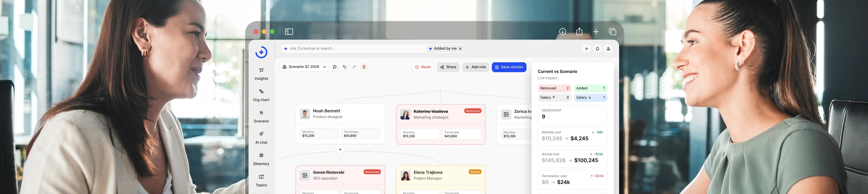Click the Share button
This screenshot has height=194, width=868.
tap(448, 67)
